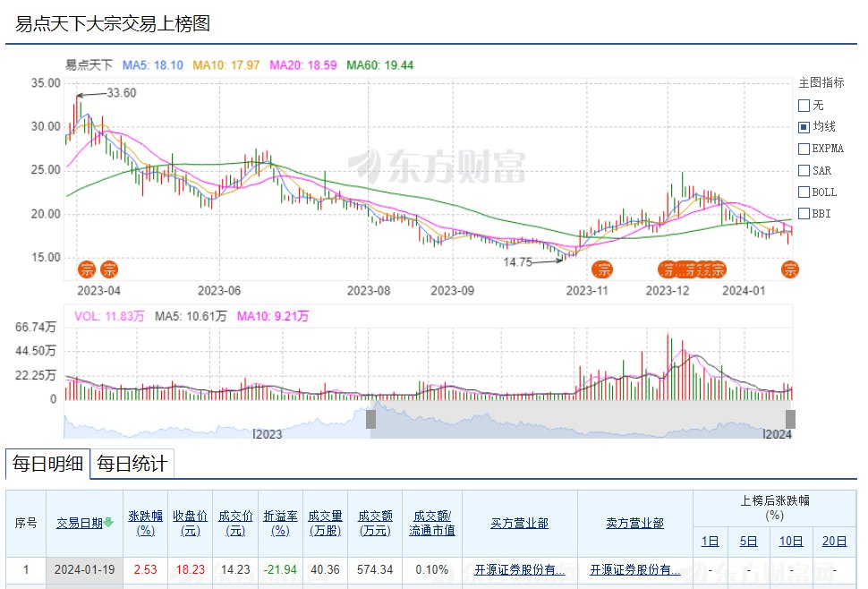Enable the BBI indicator checkbox
Viewport: 868px width, 589px height.
[804, 214]
